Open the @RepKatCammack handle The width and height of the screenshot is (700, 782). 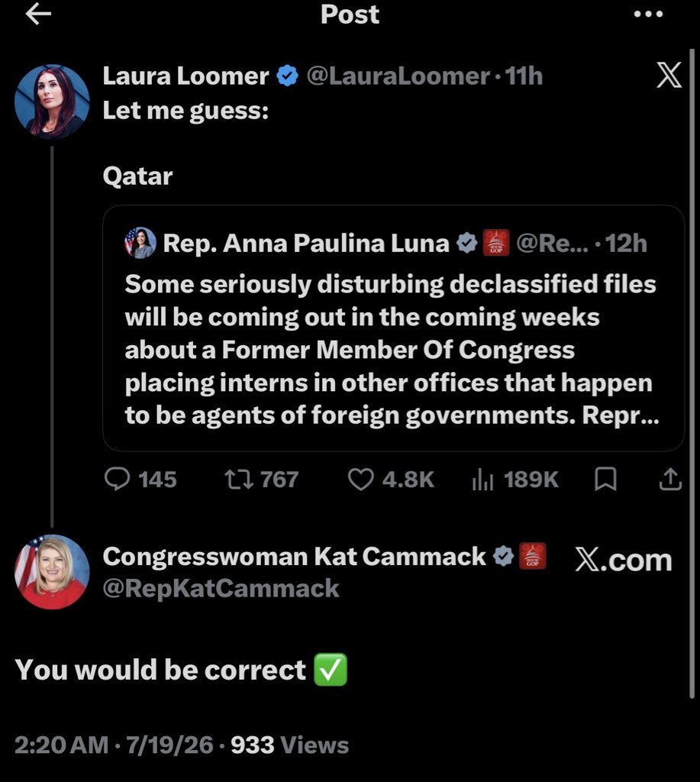tap(221, 589)
